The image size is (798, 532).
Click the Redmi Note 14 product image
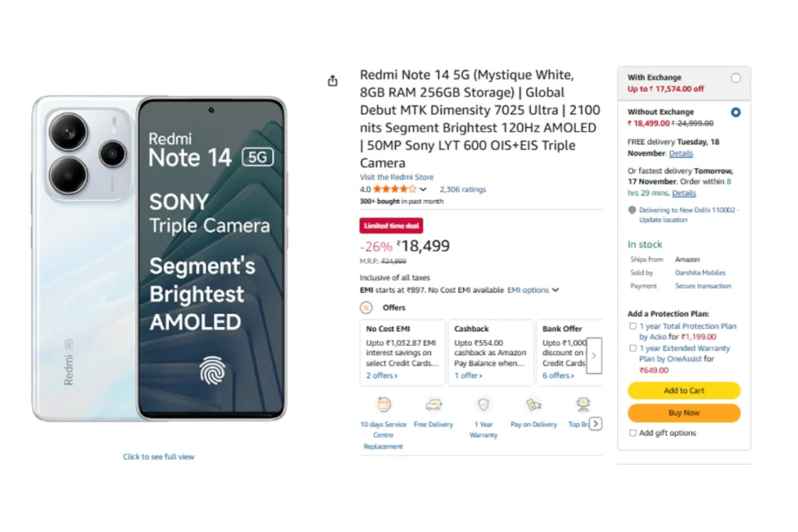click(159, 257)
